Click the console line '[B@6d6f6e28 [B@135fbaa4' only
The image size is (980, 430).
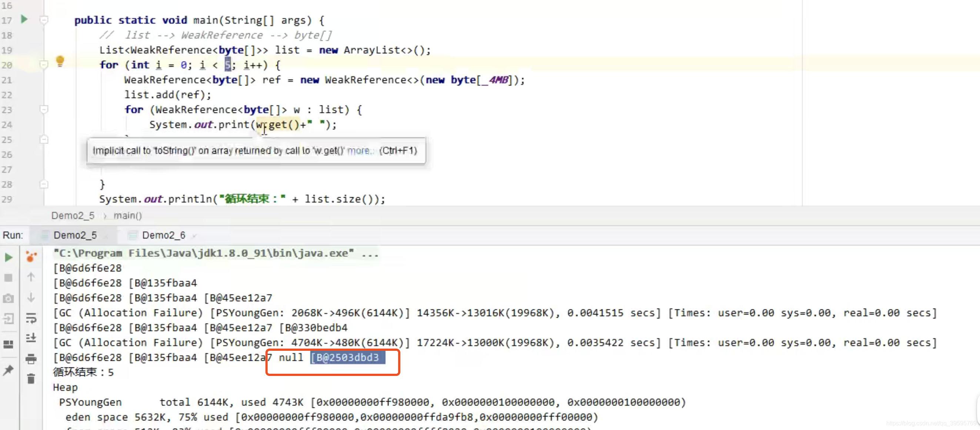point(125,283)
